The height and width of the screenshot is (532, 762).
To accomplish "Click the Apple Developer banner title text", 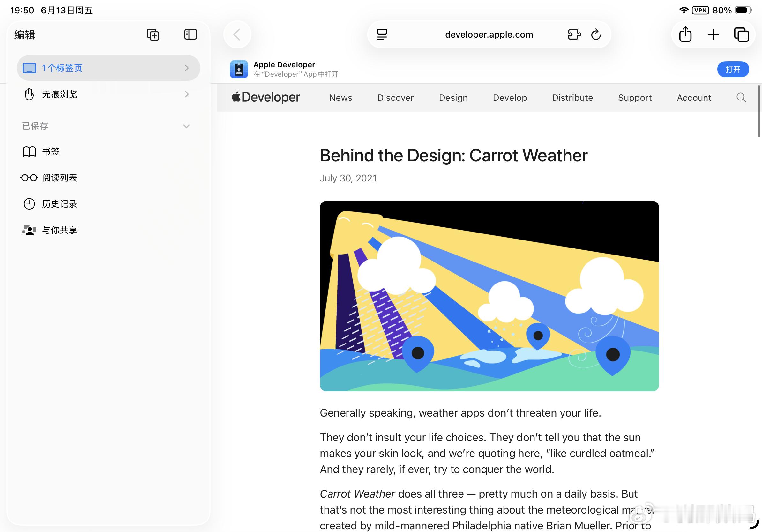I will (x=284, y=64).
